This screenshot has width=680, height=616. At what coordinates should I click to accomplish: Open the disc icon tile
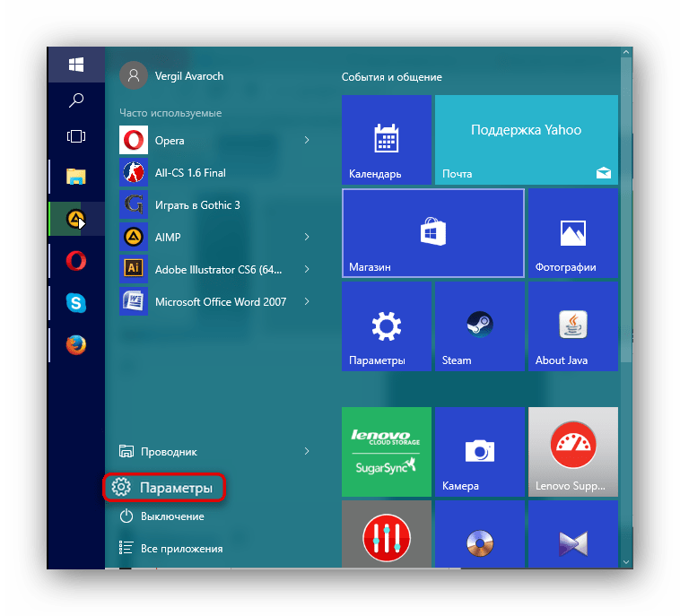[480, 534]
